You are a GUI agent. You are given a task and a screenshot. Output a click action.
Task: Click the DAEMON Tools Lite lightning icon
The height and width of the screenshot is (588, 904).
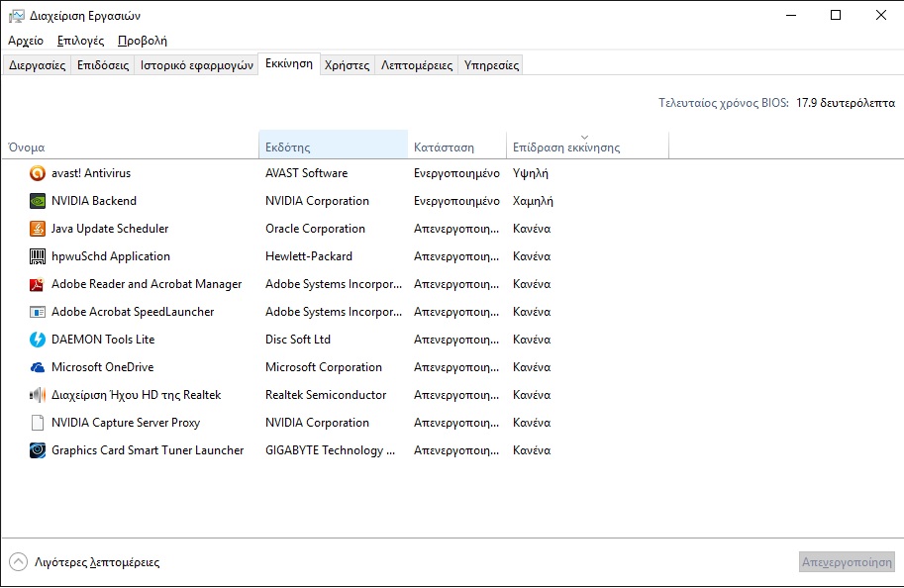[38, 340]
